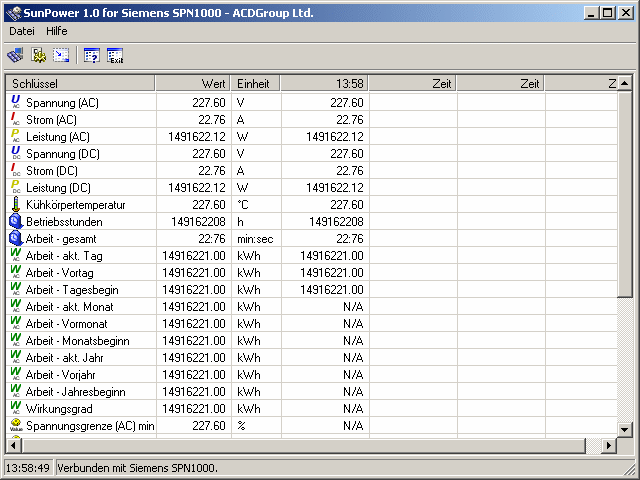Open the help question-mark toolbar icon

tap(92, 56)
